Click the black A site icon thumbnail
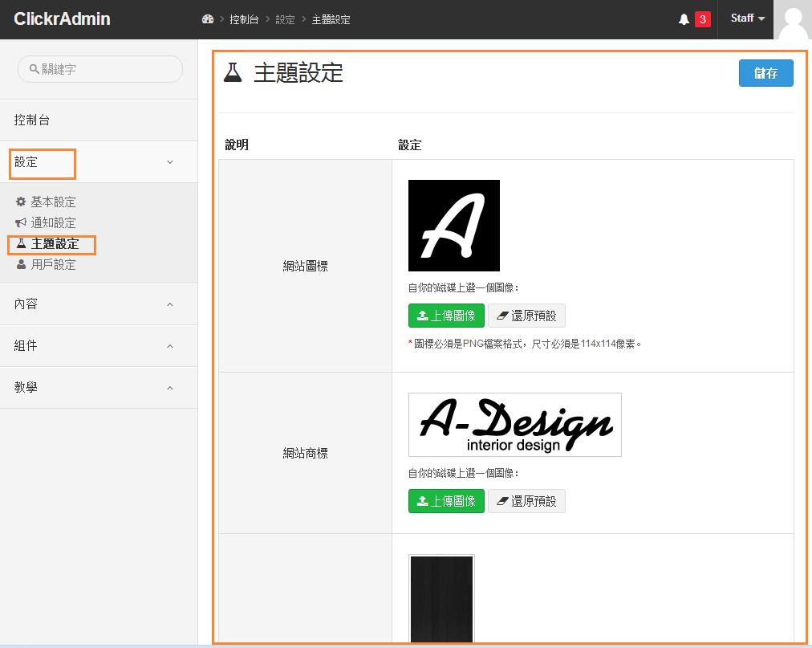812x648 pixels. pos(454,226)
